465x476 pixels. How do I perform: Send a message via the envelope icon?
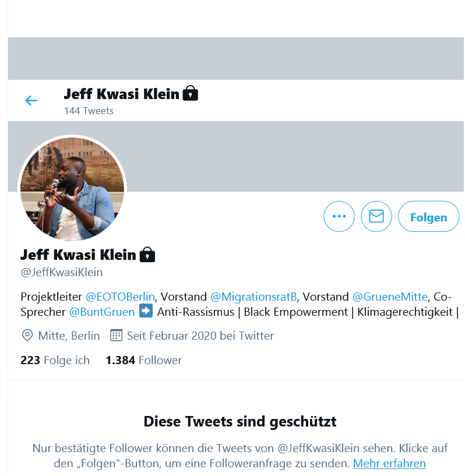coord(376,217)
